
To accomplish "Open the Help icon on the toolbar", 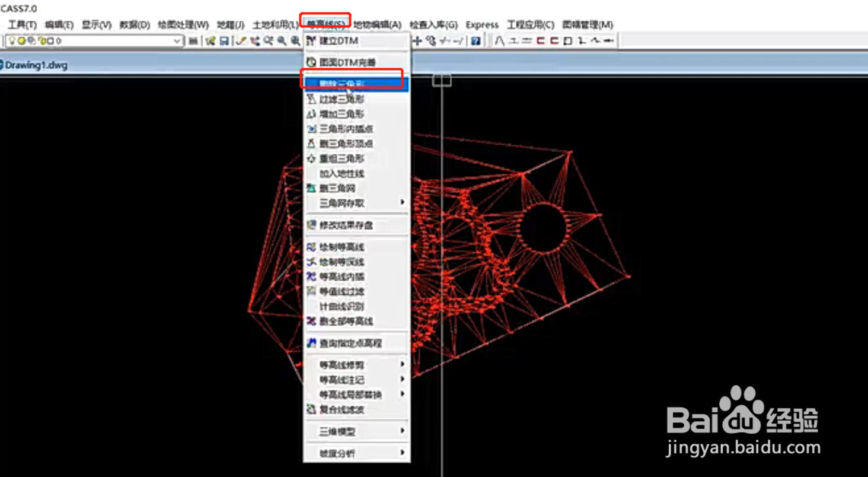I will click(476, 41).
